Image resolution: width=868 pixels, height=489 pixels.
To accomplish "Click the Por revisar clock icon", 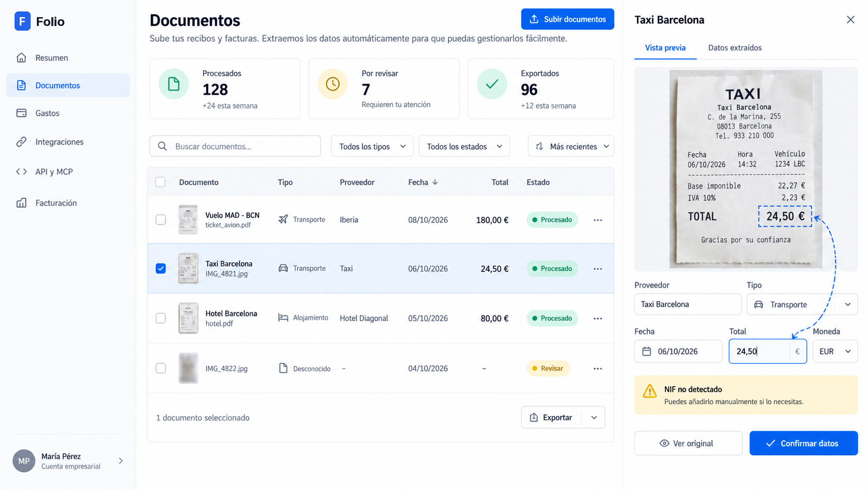I will (333, 84).
